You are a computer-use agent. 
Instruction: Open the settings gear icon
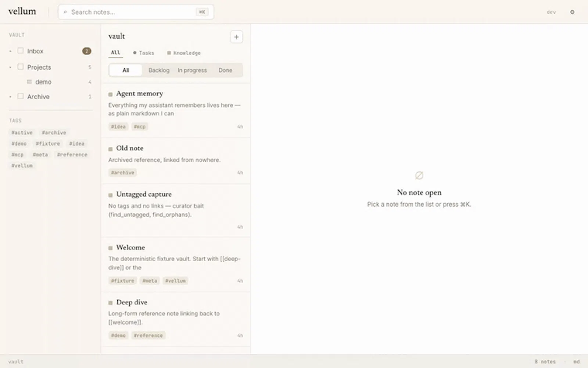572,12
